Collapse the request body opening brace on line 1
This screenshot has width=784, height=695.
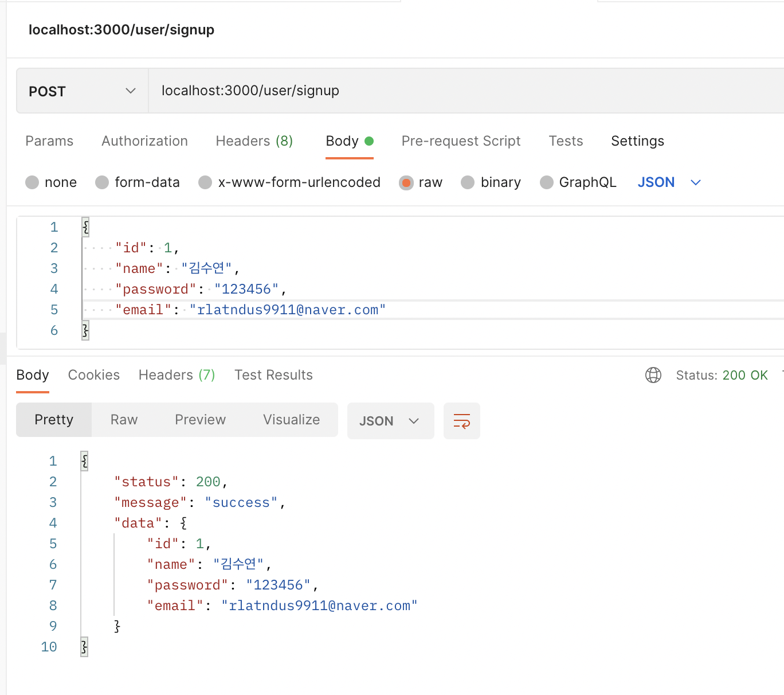tap(85, 227)
